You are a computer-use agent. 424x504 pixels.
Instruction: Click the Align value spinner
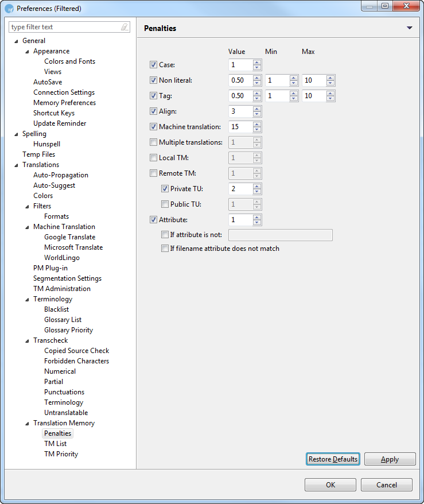[x=245, y=111]
